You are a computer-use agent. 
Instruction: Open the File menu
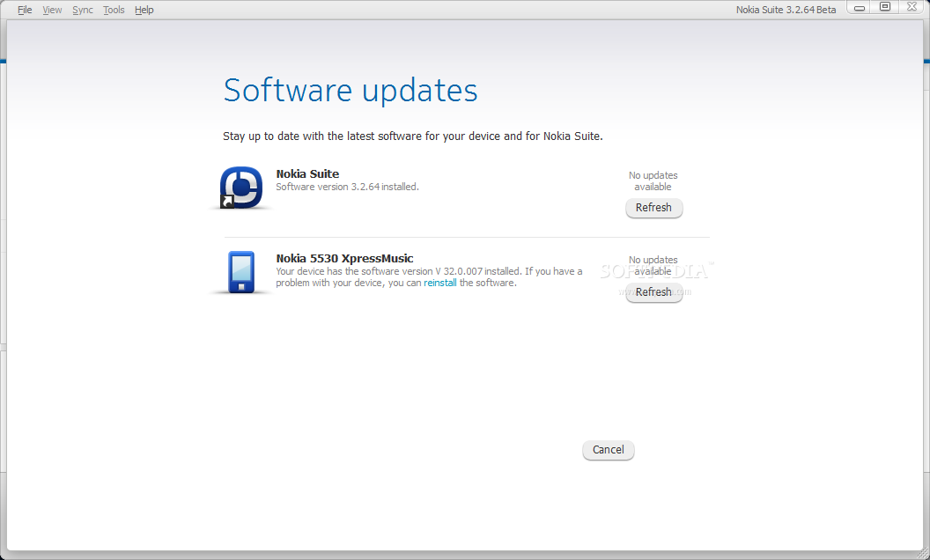[x=25, y=10]
